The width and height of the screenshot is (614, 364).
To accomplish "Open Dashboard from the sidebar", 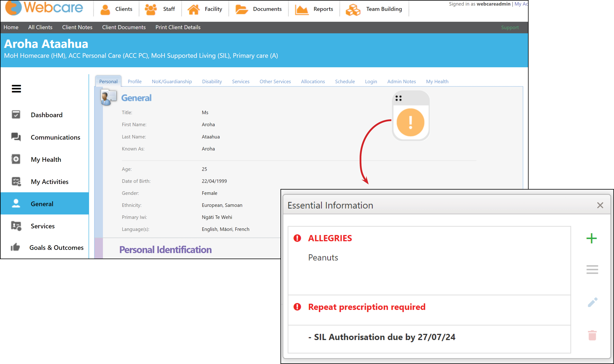I will (x=46, y=115).
